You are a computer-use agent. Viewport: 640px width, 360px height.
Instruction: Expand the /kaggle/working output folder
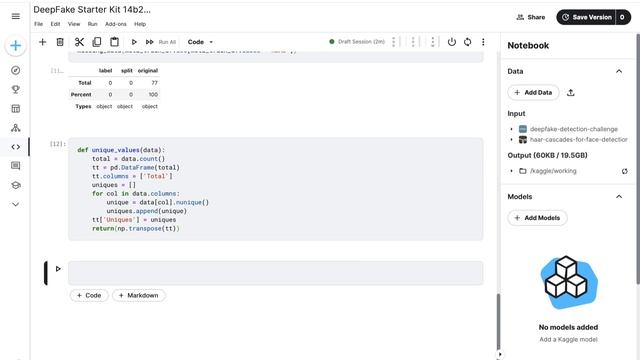point(511,171)
